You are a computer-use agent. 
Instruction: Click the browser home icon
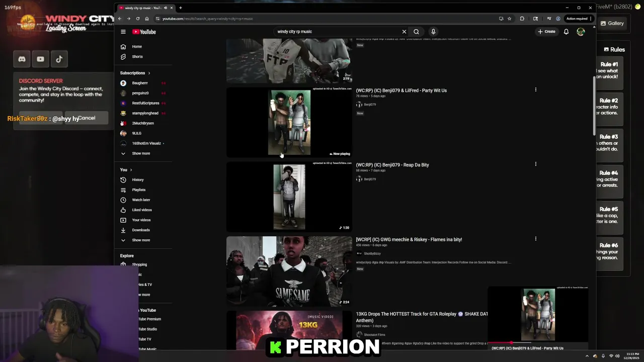click(147, 19)
